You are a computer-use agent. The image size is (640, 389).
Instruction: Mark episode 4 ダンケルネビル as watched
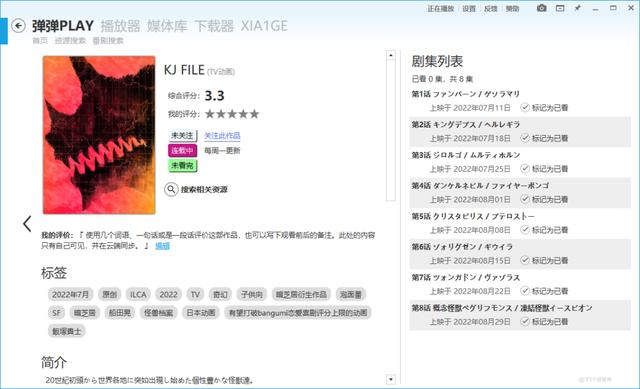tap(544, 200)
